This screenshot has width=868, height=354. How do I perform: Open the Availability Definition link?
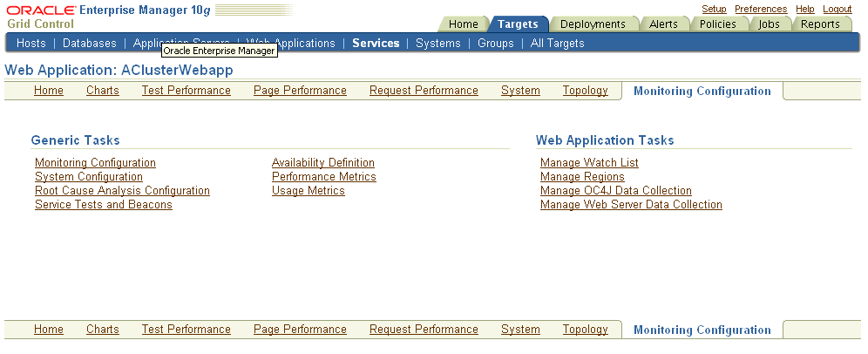point(322,163)
